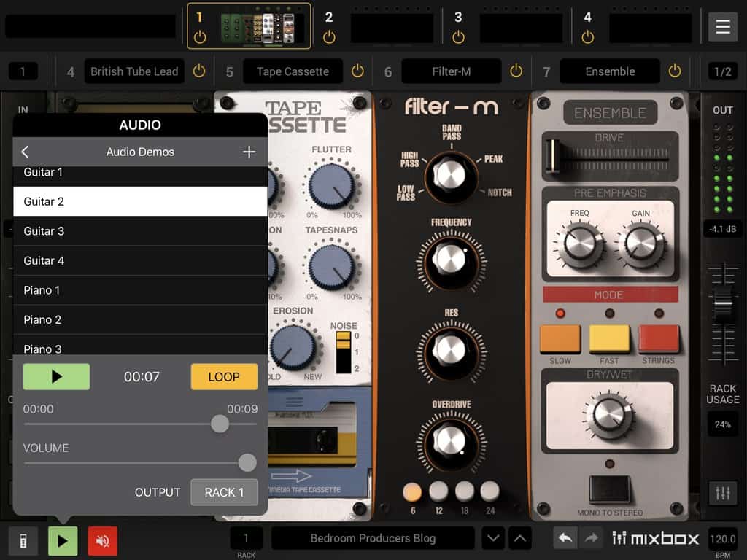Open preset name Bedroom Producers Blog
Viewport: 747px width, 560px height.
[373, 539]
